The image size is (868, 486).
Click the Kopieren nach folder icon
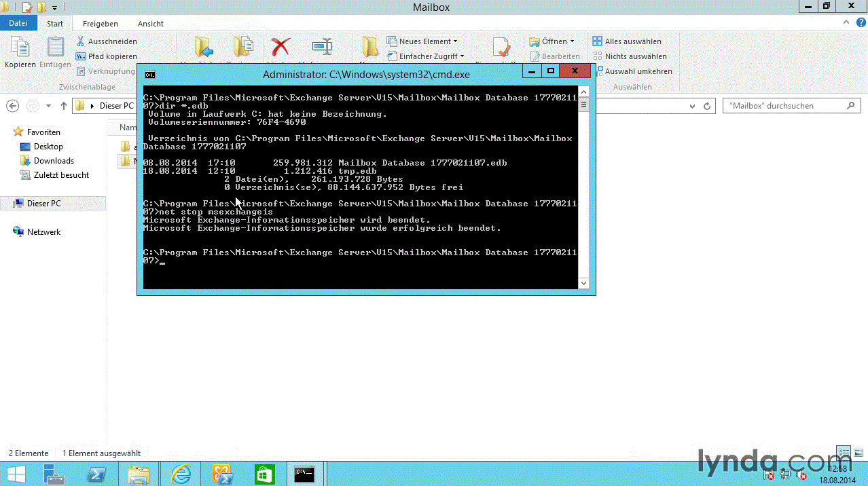tap(242, 48)
